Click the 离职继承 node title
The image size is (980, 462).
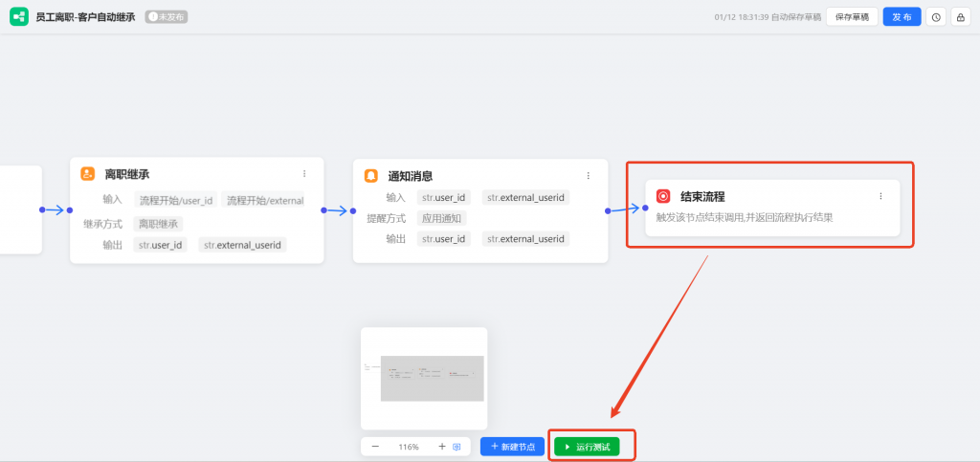point(127,174)
